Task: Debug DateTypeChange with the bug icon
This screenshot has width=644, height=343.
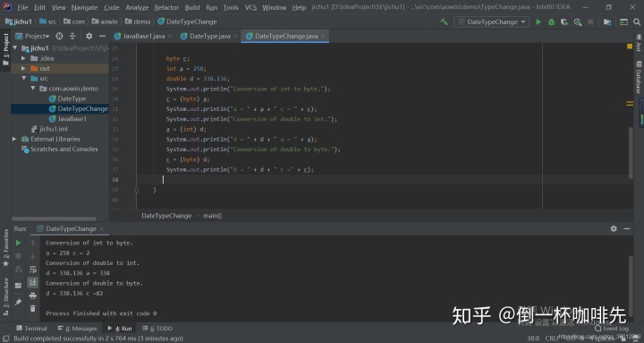Action: click(x=551, y=21)
